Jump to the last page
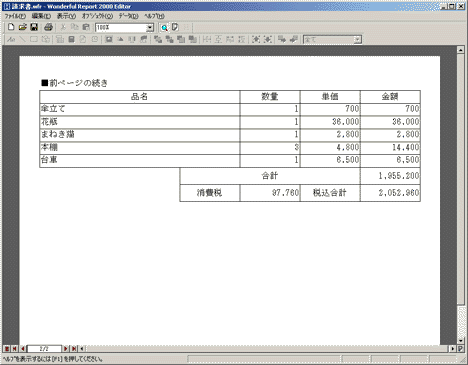 tap(74, 349)
